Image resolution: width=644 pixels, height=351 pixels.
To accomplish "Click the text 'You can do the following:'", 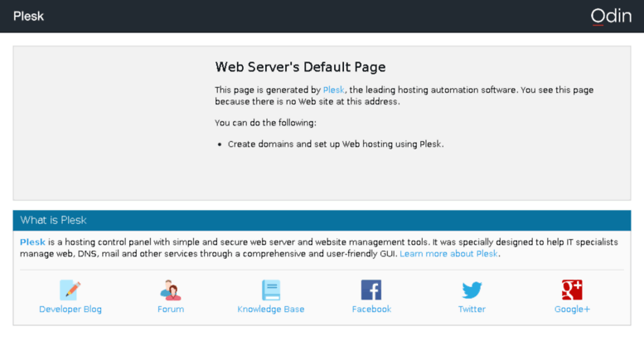I will [x=265, y=123].
